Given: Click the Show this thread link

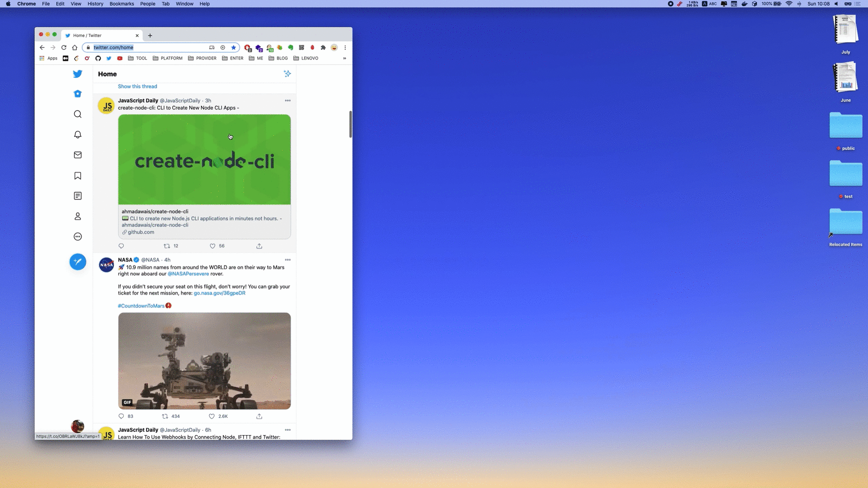Looking at the screenshot, I should 138,86.
